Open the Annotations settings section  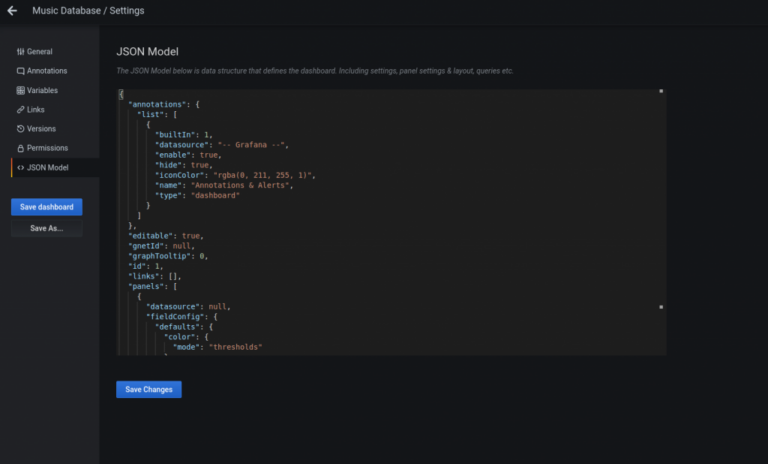[x=47, y=71]
